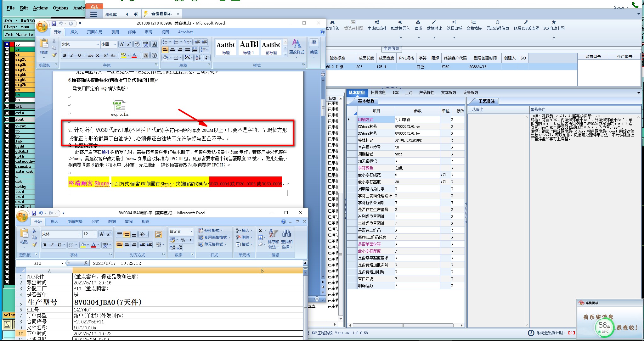The height and width of the screenshot is (341, 644).
Task: Open the 页面布局 tab in Word
Action: coord(94,32)
